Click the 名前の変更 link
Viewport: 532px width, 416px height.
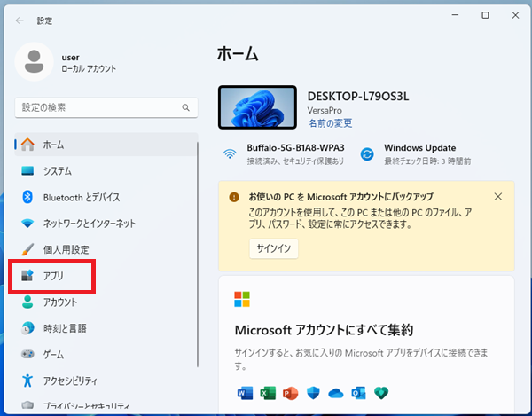point(330,122)
